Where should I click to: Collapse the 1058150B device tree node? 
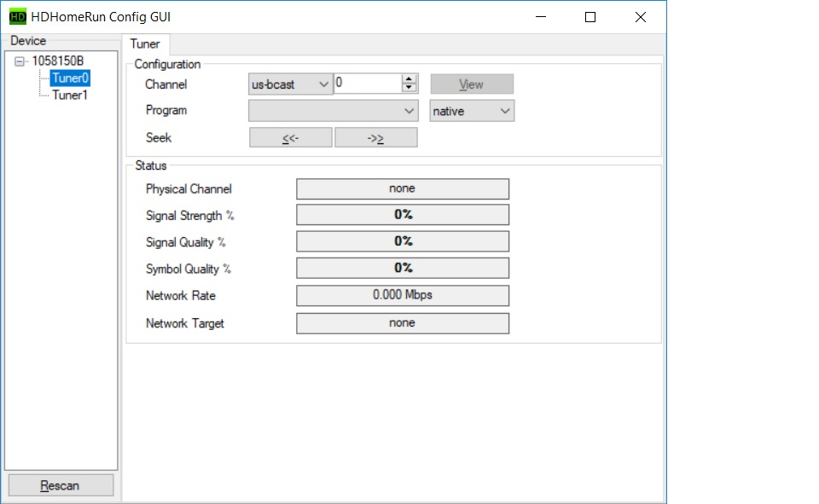(x=20, y=61)
